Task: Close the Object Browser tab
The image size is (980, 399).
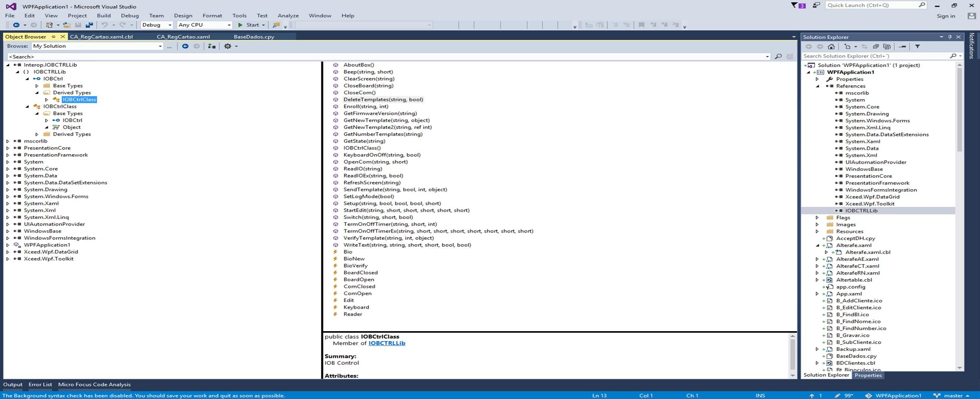Action: 63,37
